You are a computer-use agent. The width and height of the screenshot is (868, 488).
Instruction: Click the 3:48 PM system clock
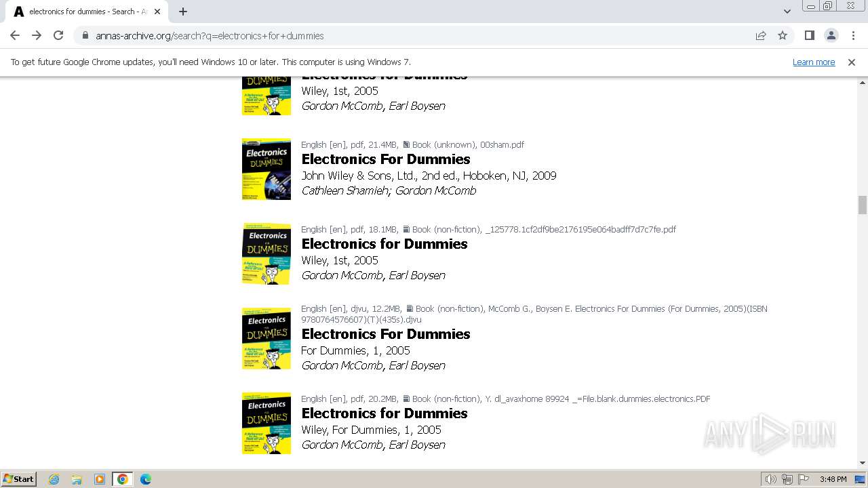(833, 479)
